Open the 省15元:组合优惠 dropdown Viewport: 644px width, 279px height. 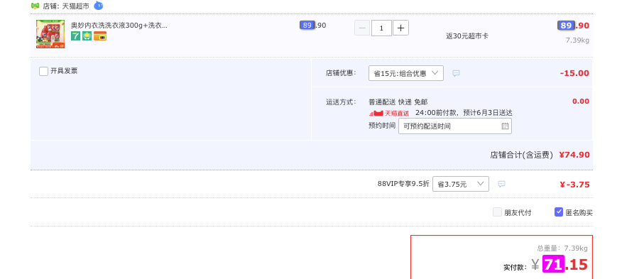point(406,73)
